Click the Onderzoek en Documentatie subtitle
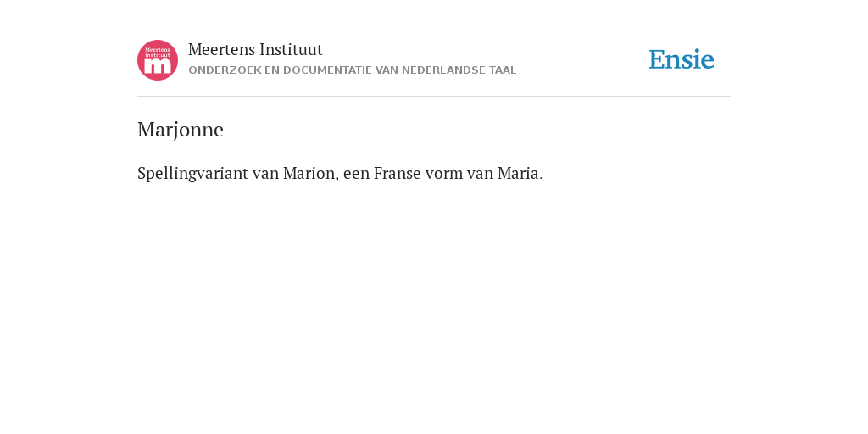The image size is (868, 434). pyautogui.click(x=352, y=70)
